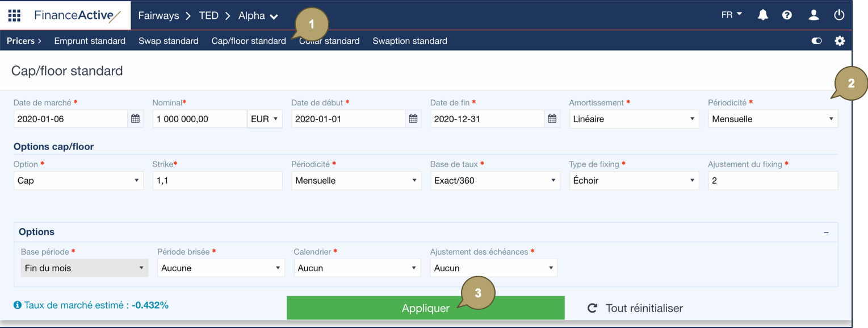Open the Base de taux dropdown
The width and height of the screenshot is (868, 328).
click(494, 181)
